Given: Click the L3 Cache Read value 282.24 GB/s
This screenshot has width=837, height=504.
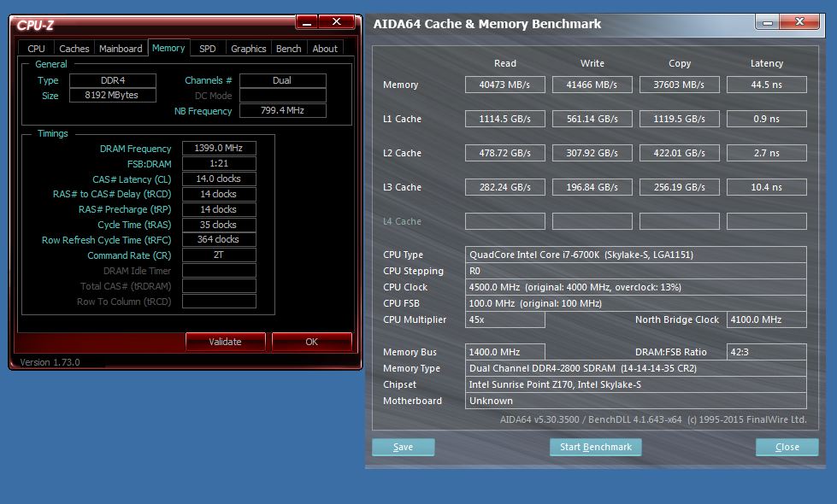Looking at the screenshot, I should 505,187.
